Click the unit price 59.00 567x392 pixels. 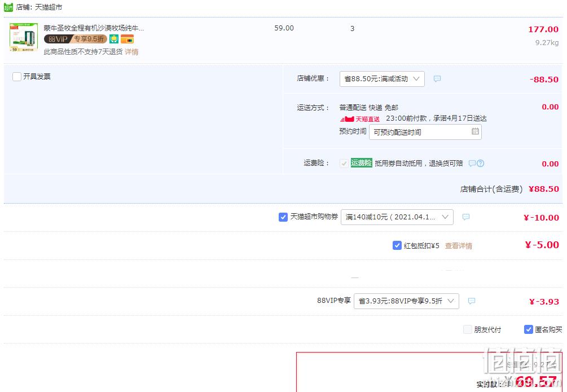pyautogui.click(x=284, y=28)
